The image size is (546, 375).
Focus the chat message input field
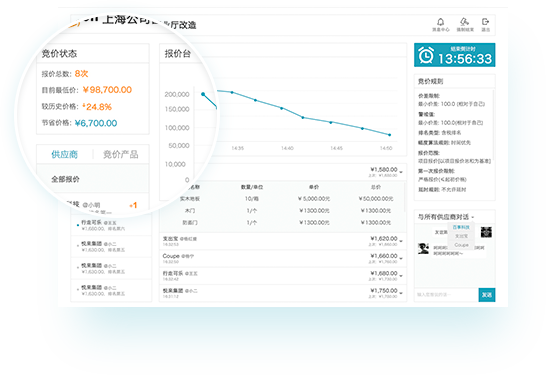446,295
